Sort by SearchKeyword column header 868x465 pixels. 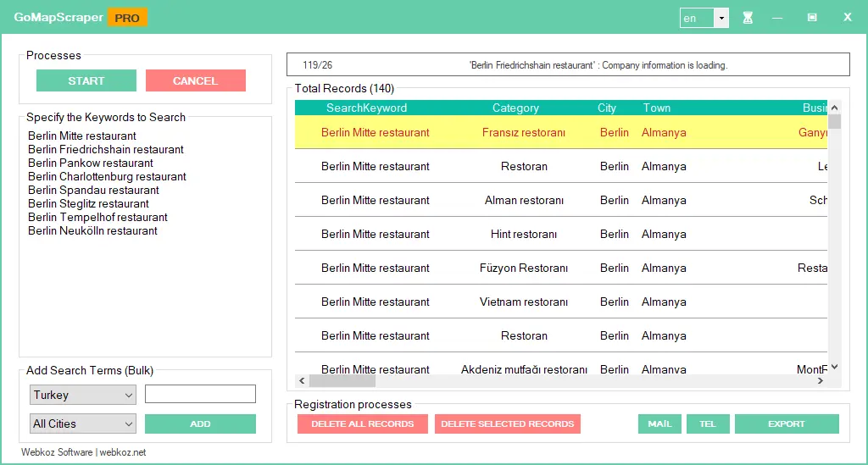366,108
